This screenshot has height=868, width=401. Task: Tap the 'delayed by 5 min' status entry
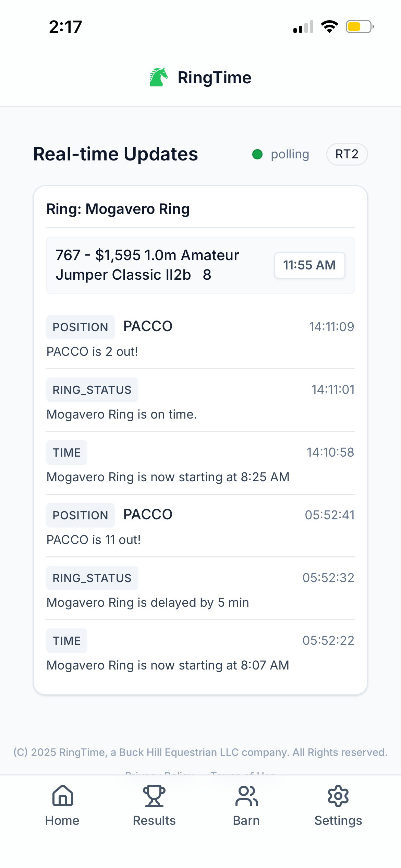[x=148, y=603]
